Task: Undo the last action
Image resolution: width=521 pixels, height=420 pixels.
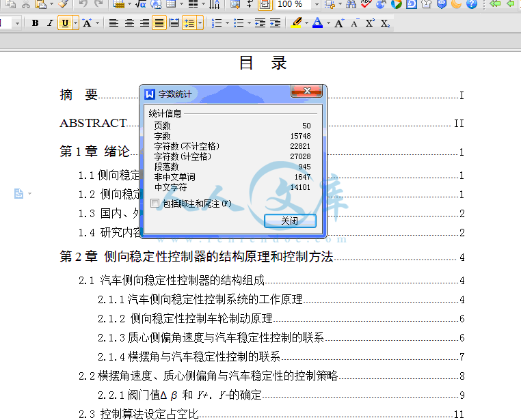Action: [x=83, y=4]
